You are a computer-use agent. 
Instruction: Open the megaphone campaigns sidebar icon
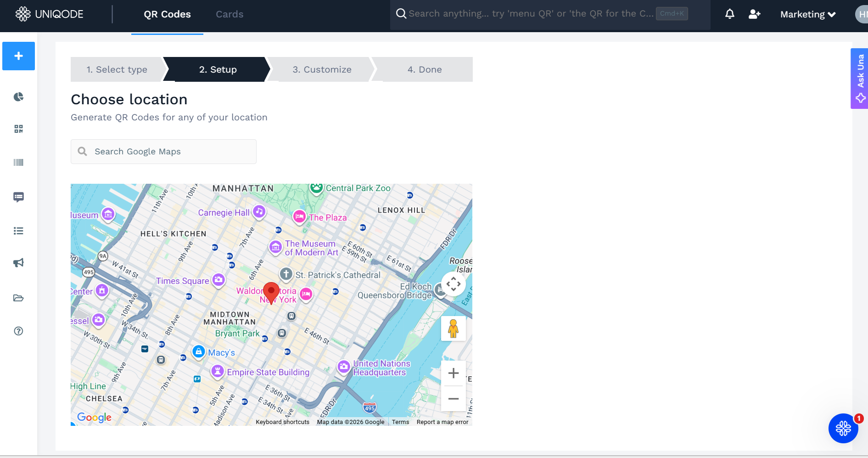18,263
